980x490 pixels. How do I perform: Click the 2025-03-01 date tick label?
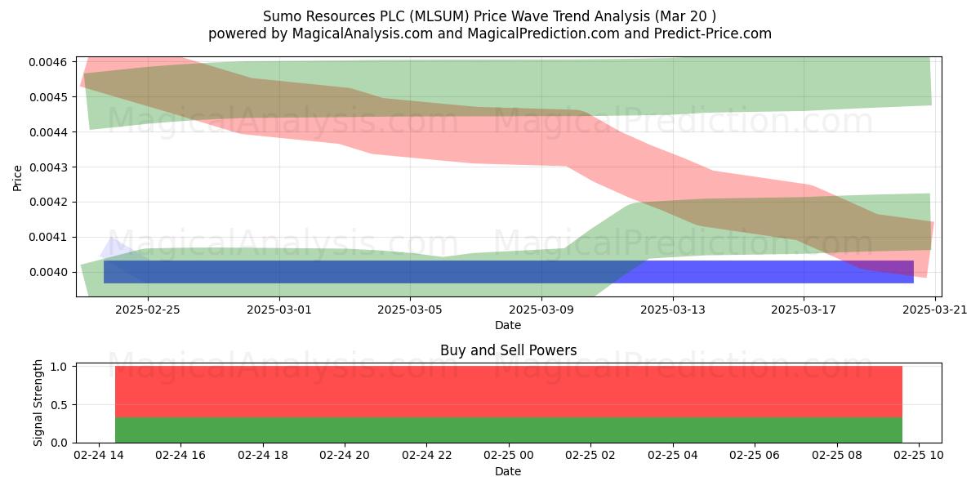(279, 309)
